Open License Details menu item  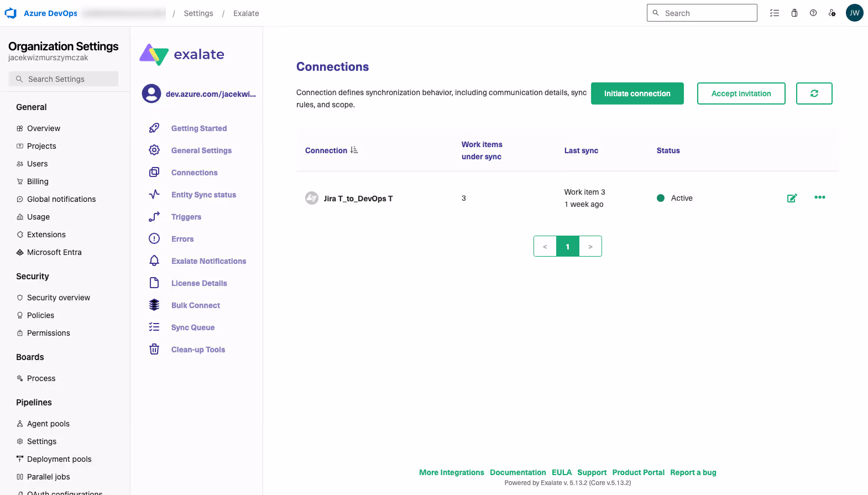199,283
